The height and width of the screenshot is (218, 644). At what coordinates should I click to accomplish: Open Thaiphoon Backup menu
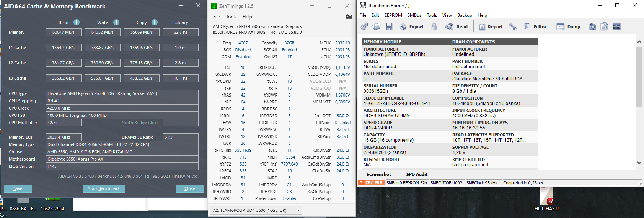[x=465, y=15]
